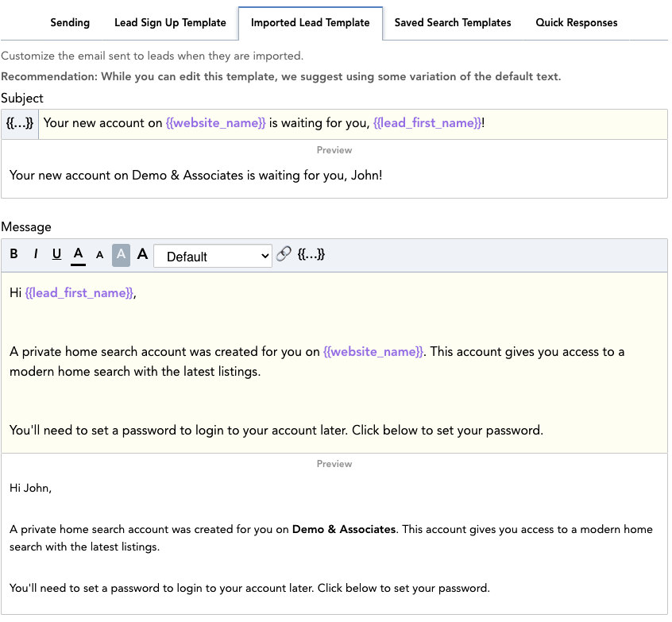
Task: Go to Saved Search Templates tab
Action: 453,23
